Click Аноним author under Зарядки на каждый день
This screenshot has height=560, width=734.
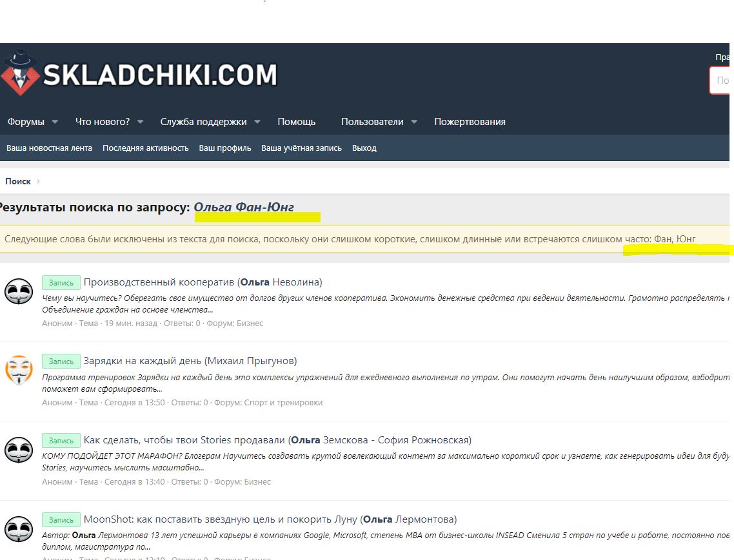coord(57,402)
